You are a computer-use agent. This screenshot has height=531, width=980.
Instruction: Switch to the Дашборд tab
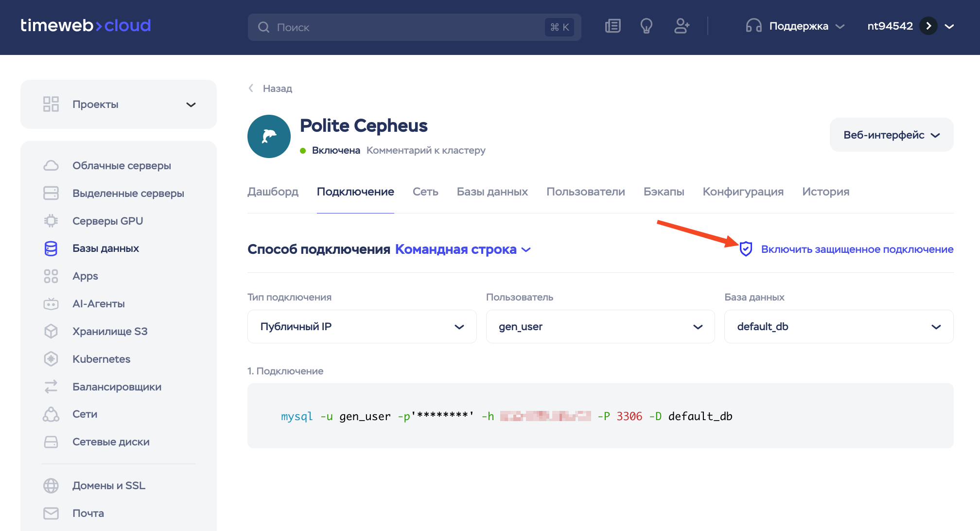tap(273, 192)
